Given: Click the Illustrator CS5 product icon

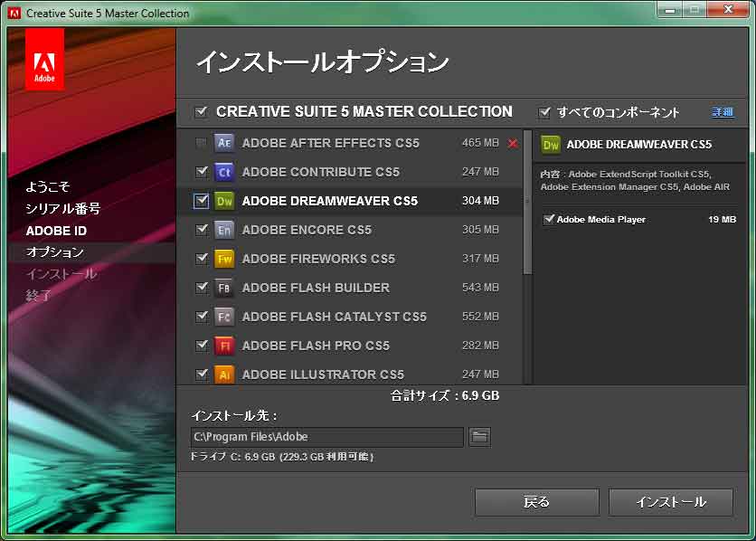Looking at the screenshot, I should (224, 375).
